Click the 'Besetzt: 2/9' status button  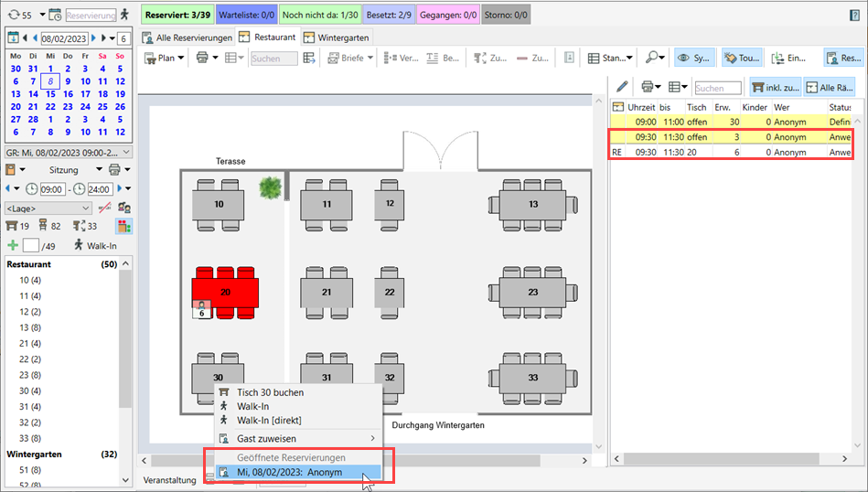pyautogui.click(x=385, y=15)
